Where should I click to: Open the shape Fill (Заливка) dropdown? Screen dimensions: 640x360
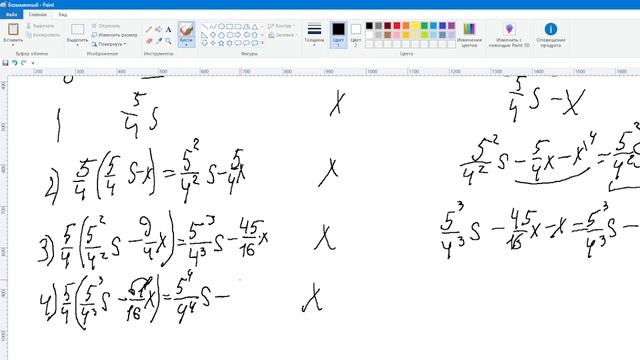pos(282,35)
